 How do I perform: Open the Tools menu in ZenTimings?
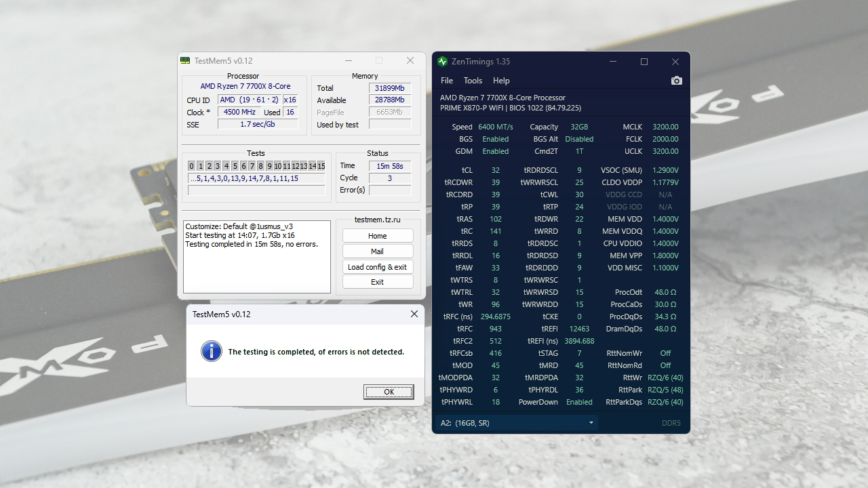click(x=473, y=81)
